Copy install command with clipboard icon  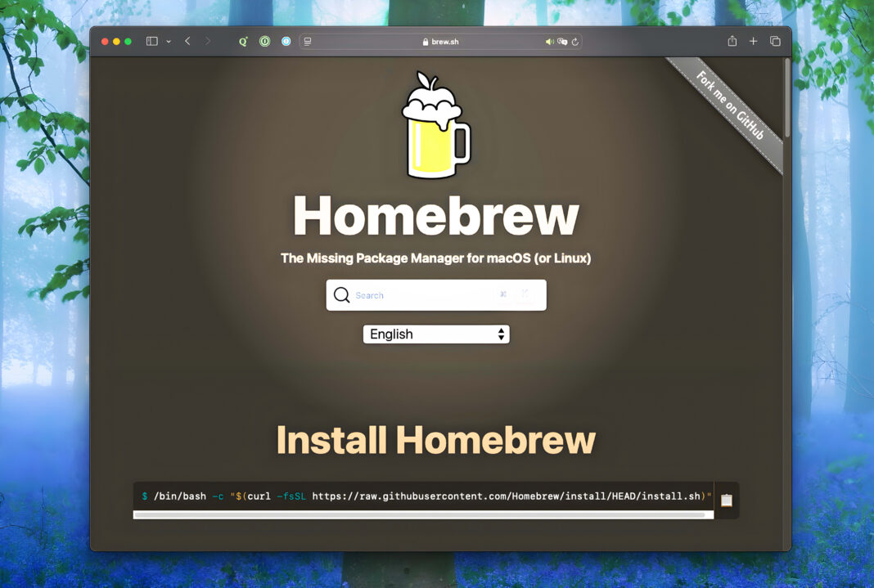[727, 500]
